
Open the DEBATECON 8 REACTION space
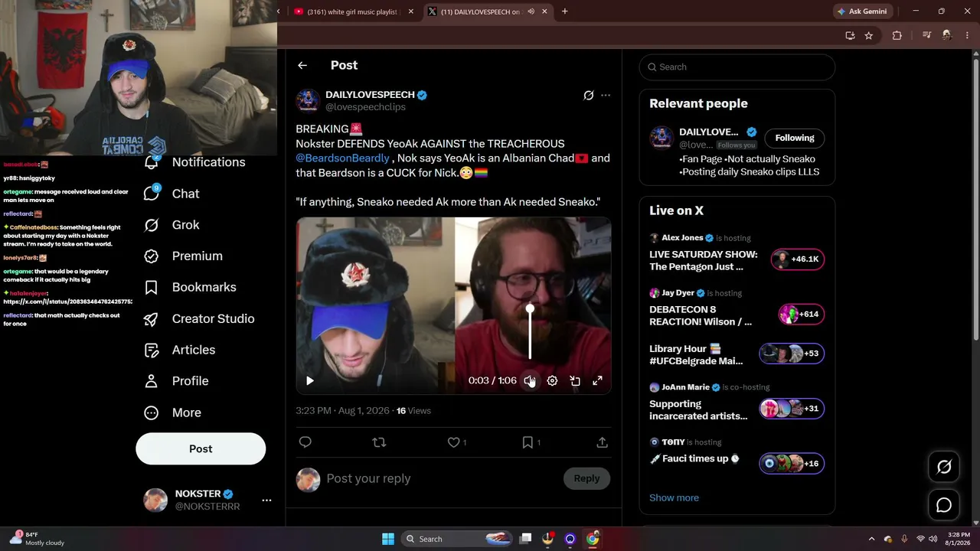[x=737, y=308]
